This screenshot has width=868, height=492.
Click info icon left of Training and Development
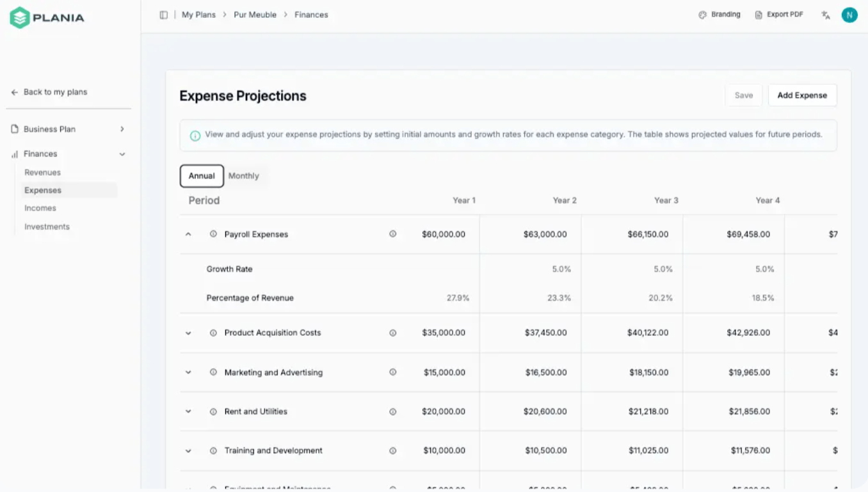click(214, 450)
